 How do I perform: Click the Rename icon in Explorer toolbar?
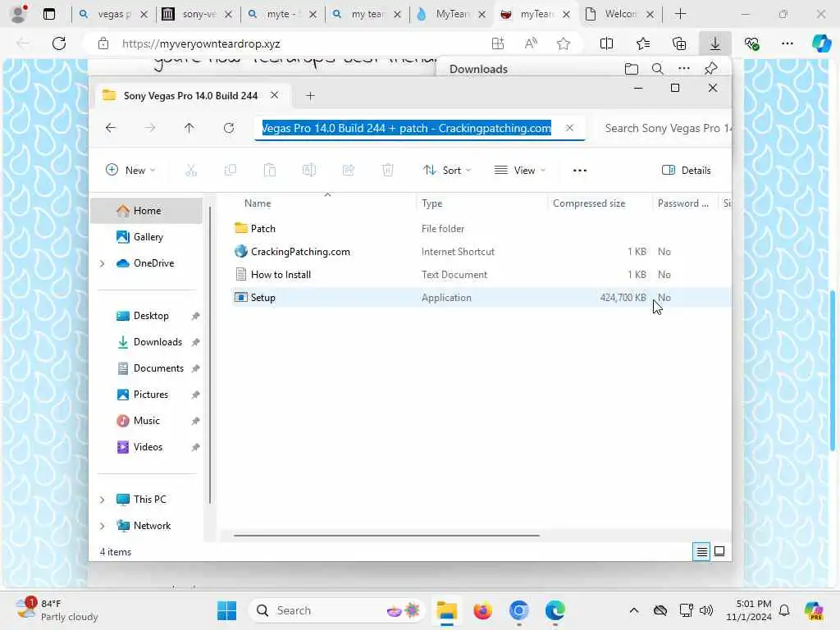click(309, 171)
